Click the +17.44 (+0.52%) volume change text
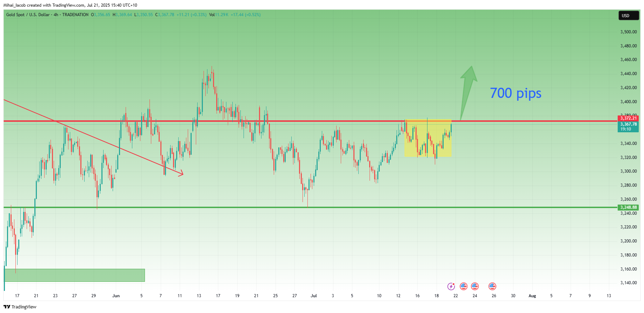This screenshot has height=313, width=644. pos(246,15)
